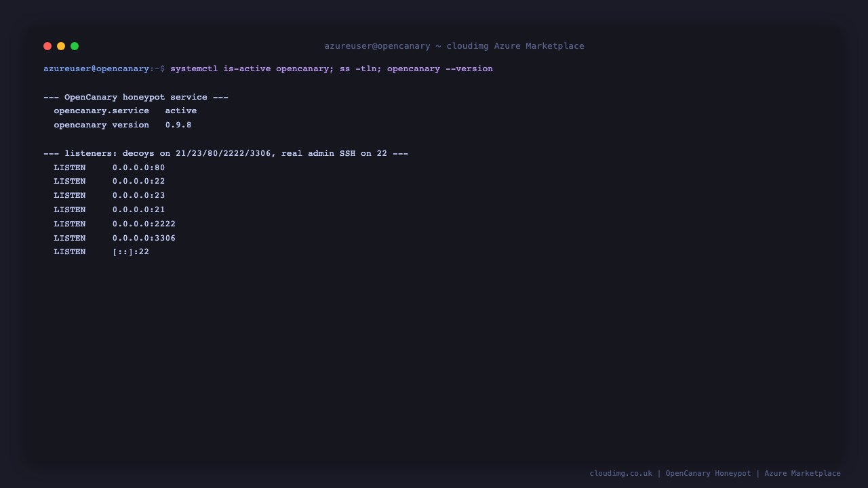The width and height of the screenshot is (868, 488).
Task: Click the LISTEN 0.0.0.0:3306 row
Action: tap(115, 239)
